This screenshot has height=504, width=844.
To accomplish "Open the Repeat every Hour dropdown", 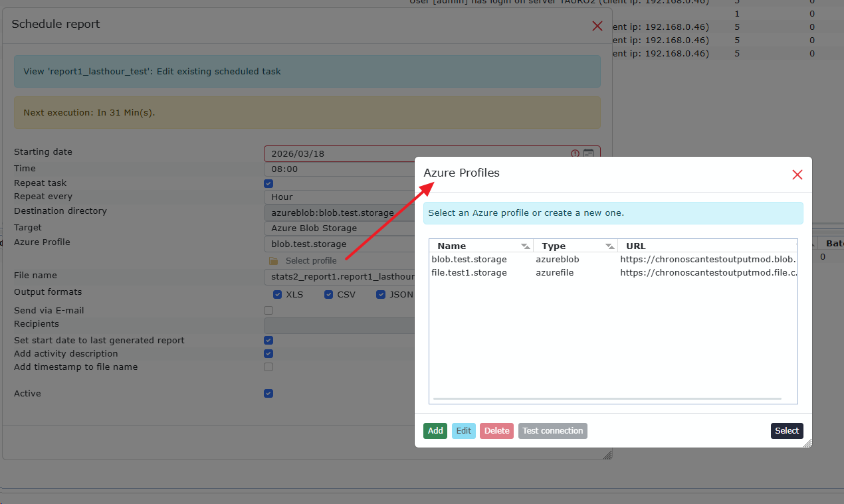I will point(339,197).
